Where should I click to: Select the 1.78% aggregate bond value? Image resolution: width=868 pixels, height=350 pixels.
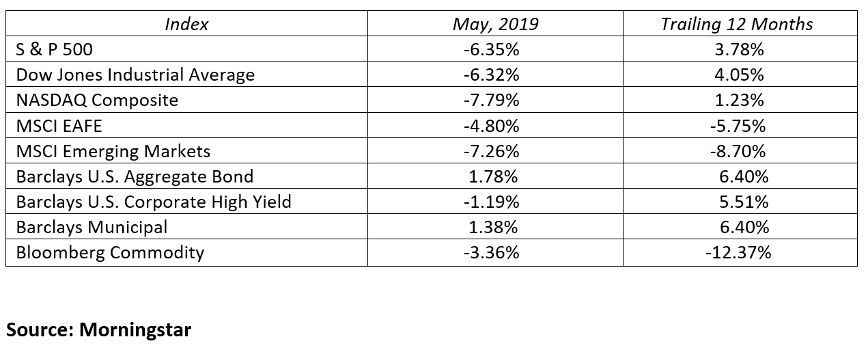pos(495,176)
